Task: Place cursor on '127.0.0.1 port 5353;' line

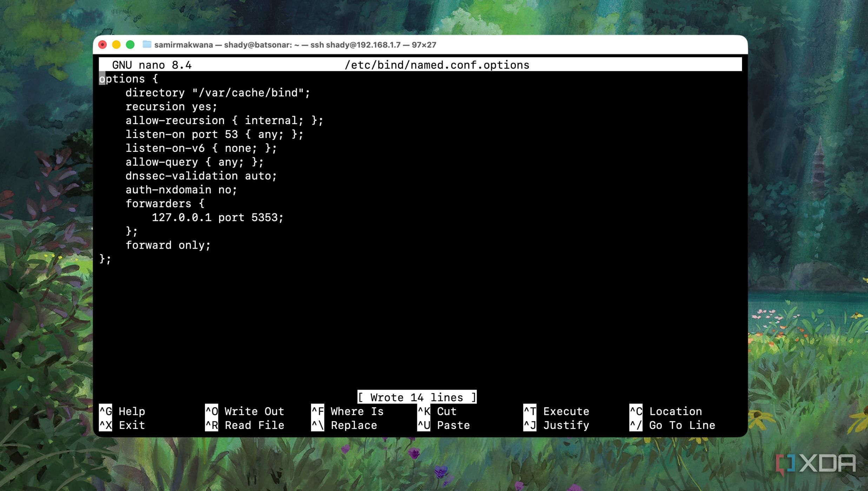Action: pyautogui.click(x=217, y=217)
